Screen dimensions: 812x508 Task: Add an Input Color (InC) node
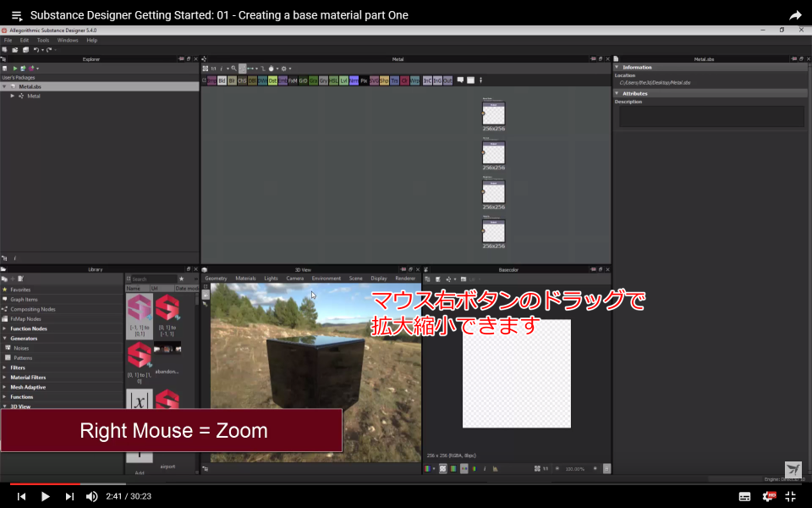[x=428, y=80]
